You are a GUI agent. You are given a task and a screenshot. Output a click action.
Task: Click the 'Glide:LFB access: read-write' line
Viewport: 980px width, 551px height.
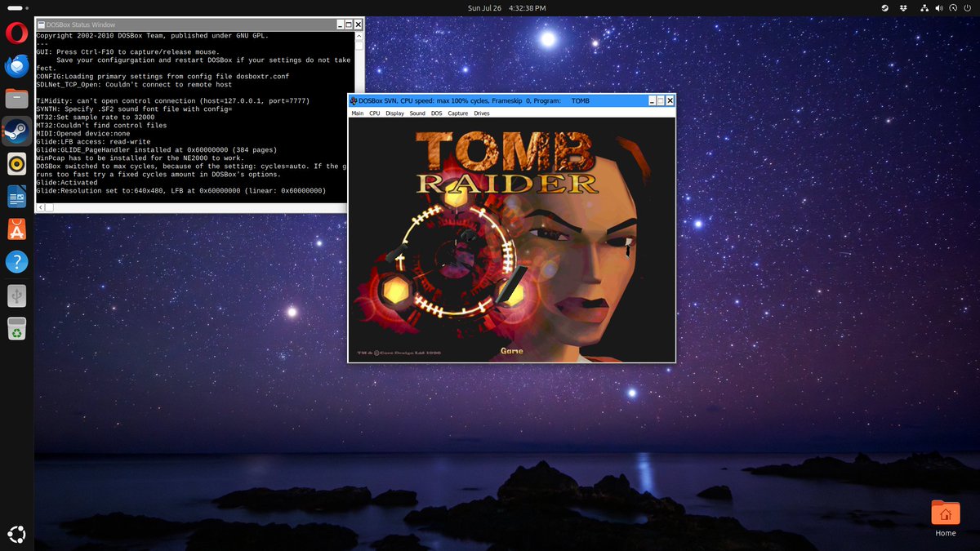click(93, 142)
